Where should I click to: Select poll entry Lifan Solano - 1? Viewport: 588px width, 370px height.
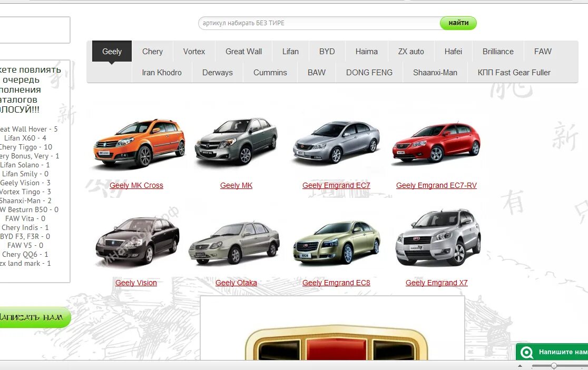point(25,165)
